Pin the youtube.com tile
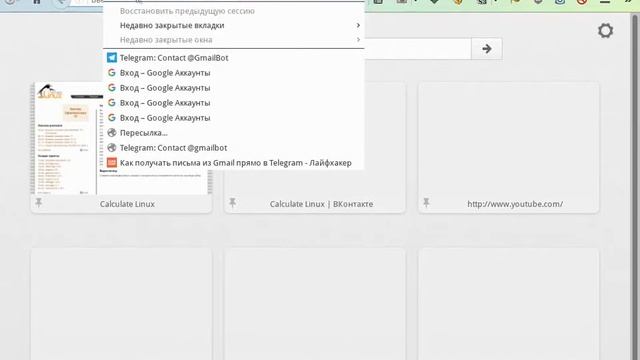The height and width of the screenshot is (360, 640). click(426, 202)
